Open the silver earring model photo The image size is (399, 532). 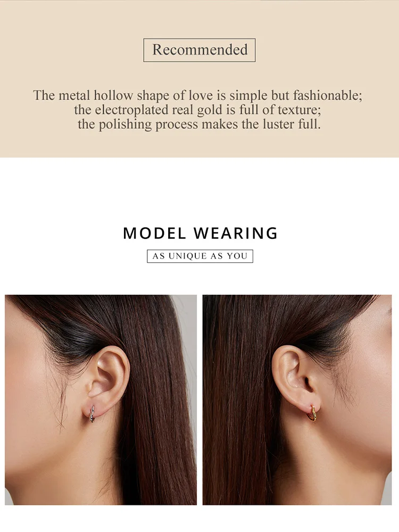101,400
